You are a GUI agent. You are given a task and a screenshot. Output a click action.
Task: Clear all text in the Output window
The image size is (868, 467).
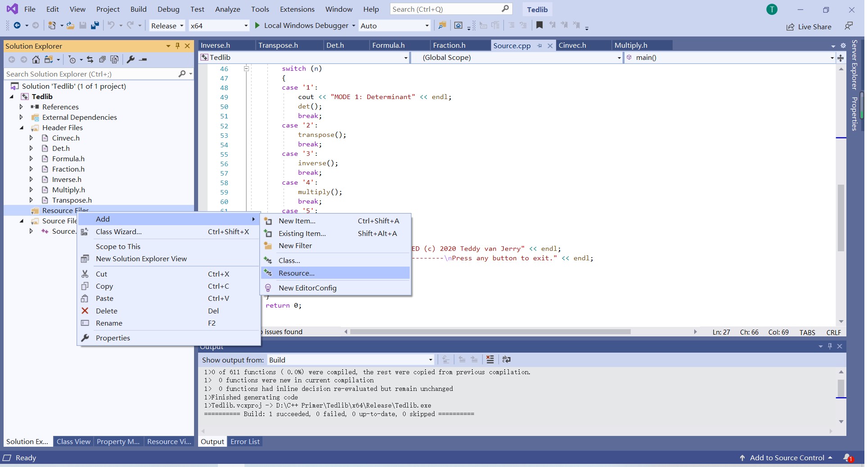point(490,360)
